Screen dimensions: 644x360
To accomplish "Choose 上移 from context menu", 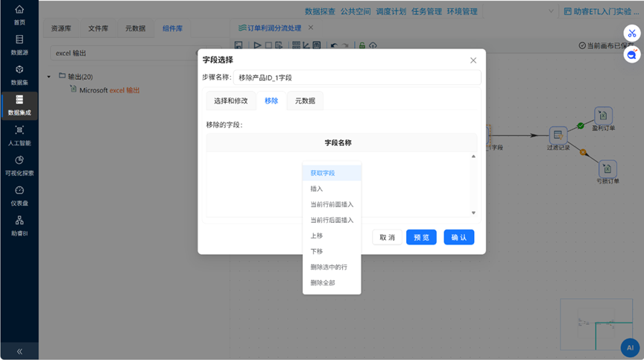I will click(x=332, y=236).
